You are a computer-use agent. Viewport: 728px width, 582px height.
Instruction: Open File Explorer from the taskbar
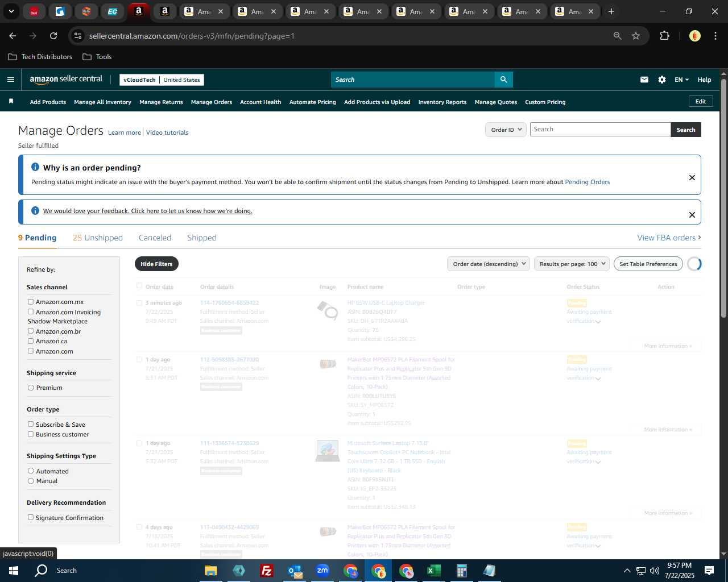pyautogui.click(x=211, y=571)
